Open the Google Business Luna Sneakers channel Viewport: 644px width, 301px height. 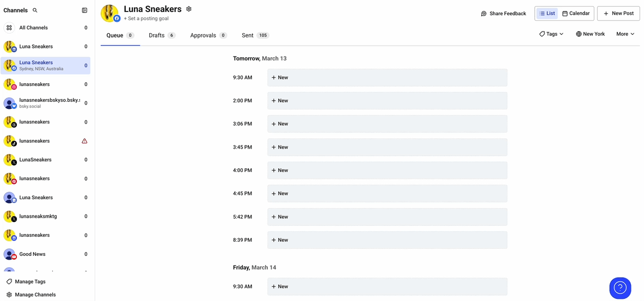[x=45, y=198]
